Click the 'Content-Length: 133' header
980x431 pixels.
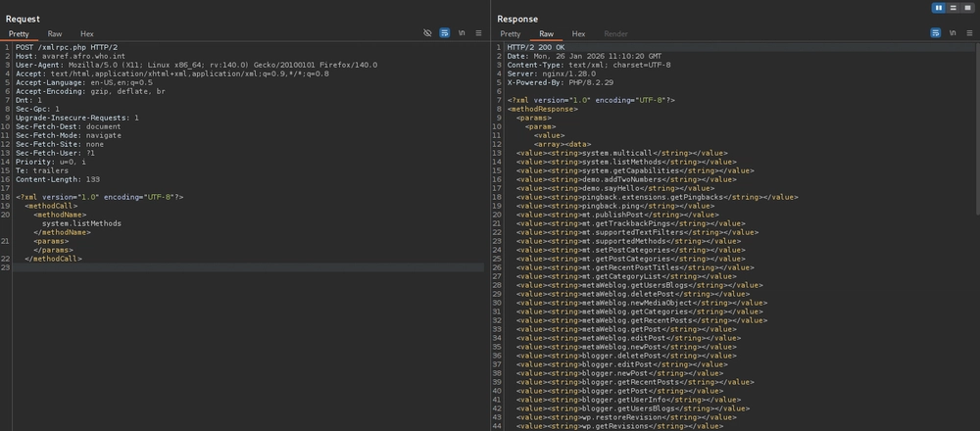(58, 178)
